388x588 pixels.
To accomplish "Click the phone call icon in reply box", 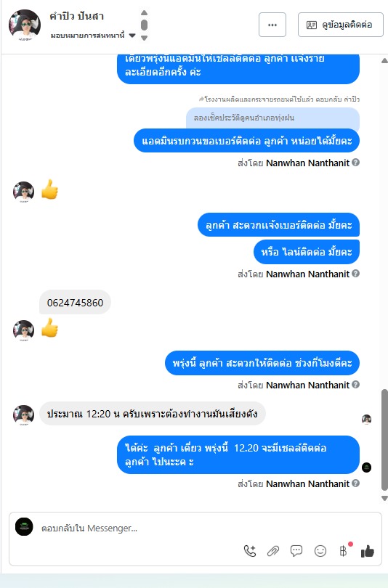I will [250, 551].
